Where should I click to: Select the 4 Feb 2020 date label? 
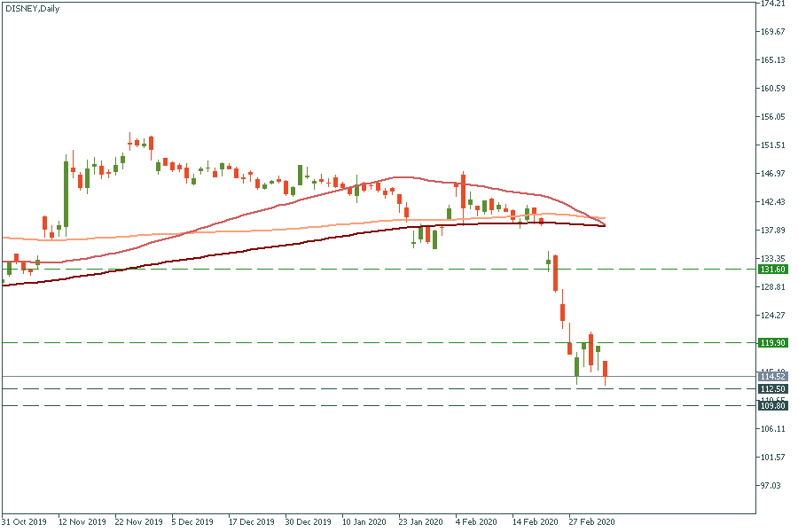click(476, 522)
